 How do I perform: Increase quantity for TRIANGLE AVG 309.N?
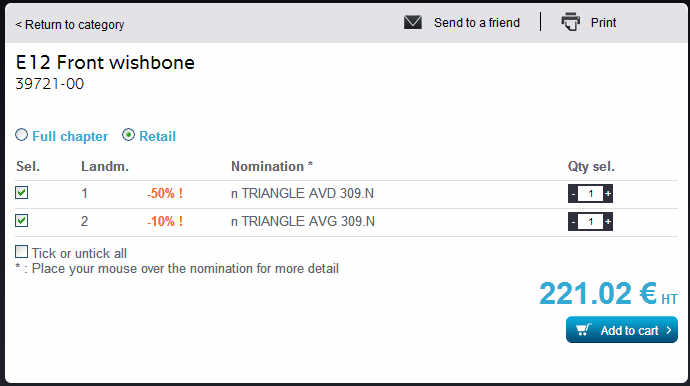tap(608, 221)
